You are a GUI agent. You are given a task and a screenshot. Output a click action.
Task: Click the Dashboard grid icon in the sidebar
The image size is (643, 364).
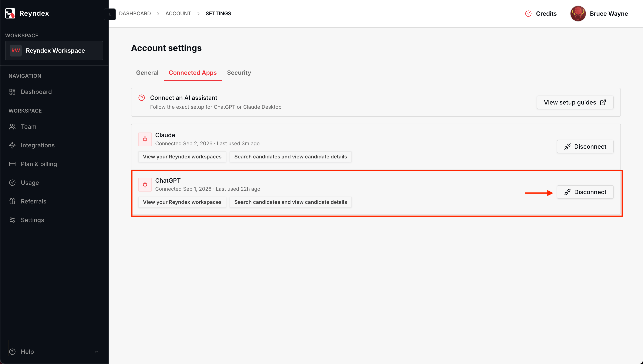12,92
